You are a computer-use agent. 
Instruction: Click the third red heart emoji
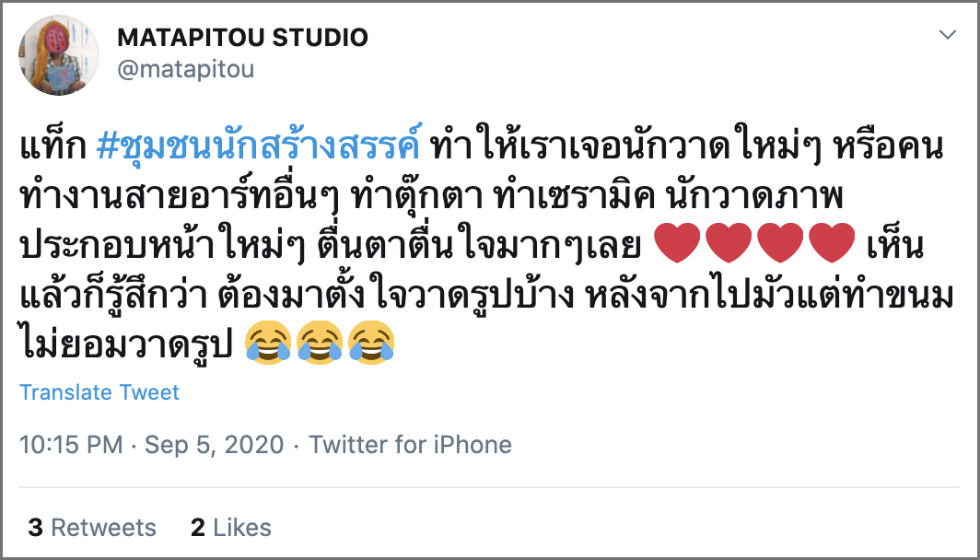(x=781, y=242)
